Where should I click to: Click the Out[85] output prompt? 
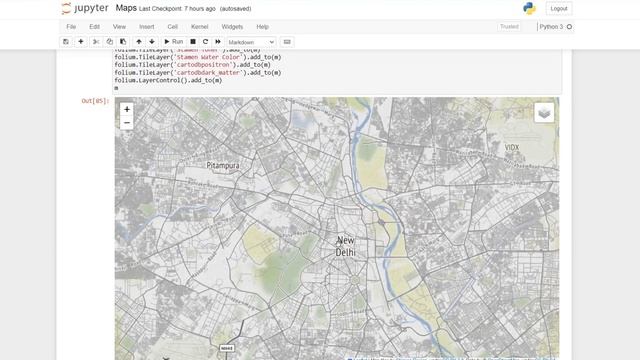pos(95,101)
